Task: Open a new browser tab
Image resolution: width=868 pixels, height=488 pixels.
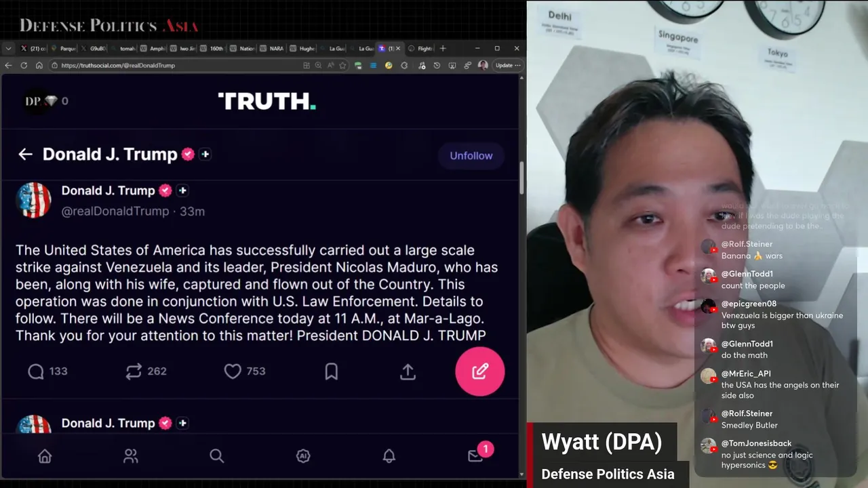Action: [x=443, y=48]
